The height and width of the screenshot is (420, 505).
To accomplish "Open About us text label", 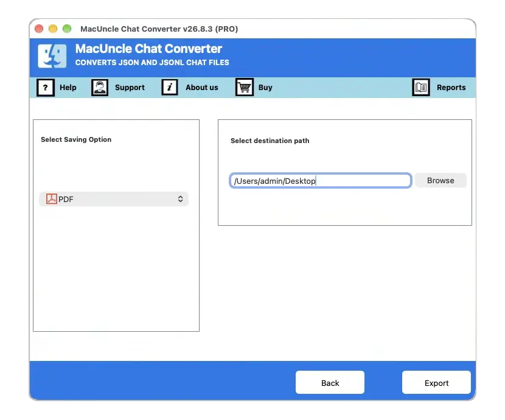I will [202, 88].
